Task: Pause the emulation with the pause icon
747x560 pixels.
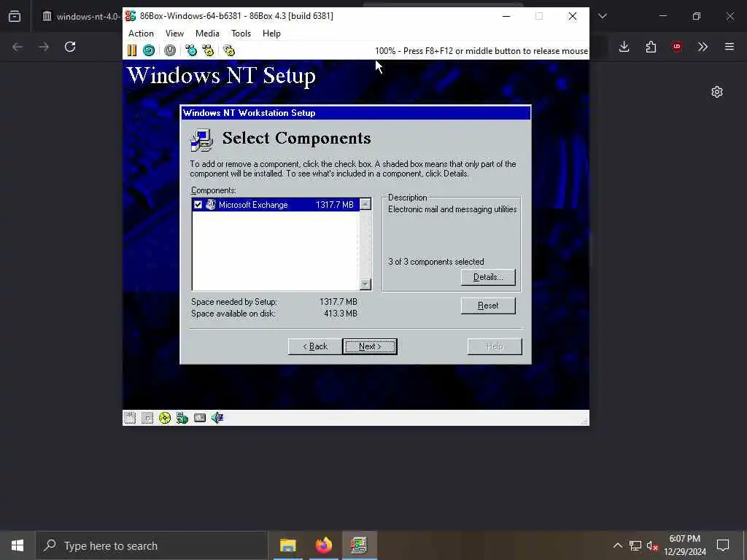Action: 132,50
